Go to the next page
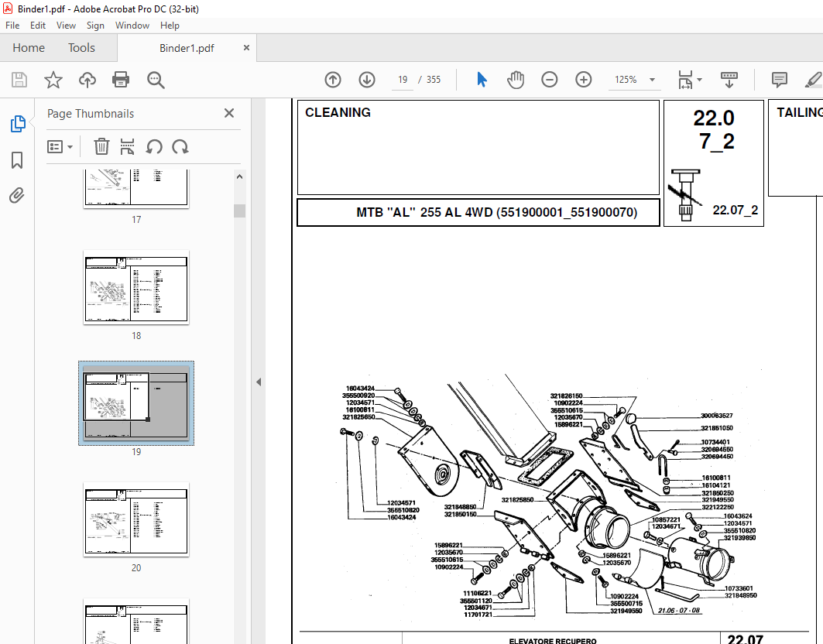 pos(367,80)
